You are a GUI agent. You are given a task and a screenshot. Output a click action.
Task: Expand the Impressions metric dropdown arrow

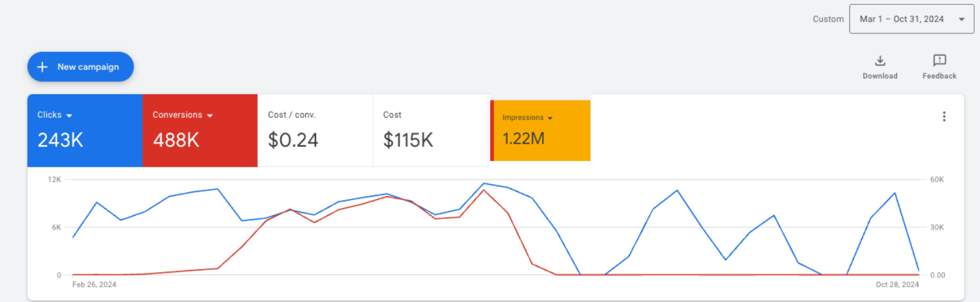point(550,118)
